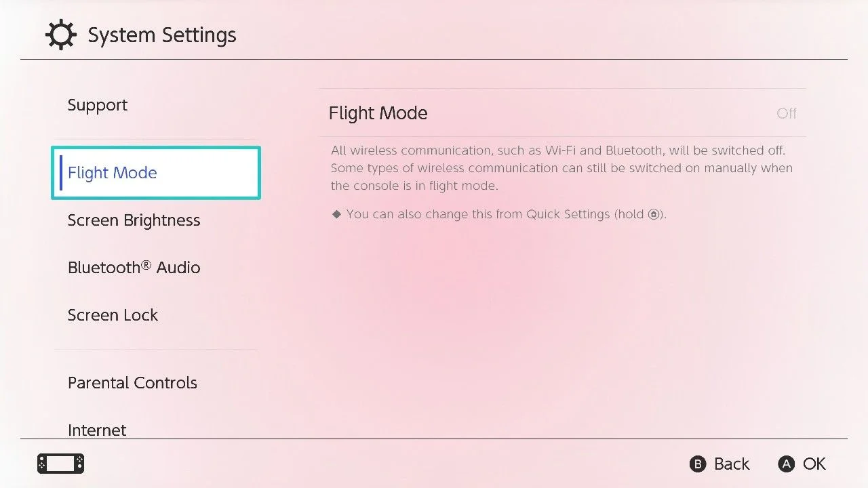Click the System Settings gear icon
The height and width of the screenshot is (488, 868).
click(61, 35)
